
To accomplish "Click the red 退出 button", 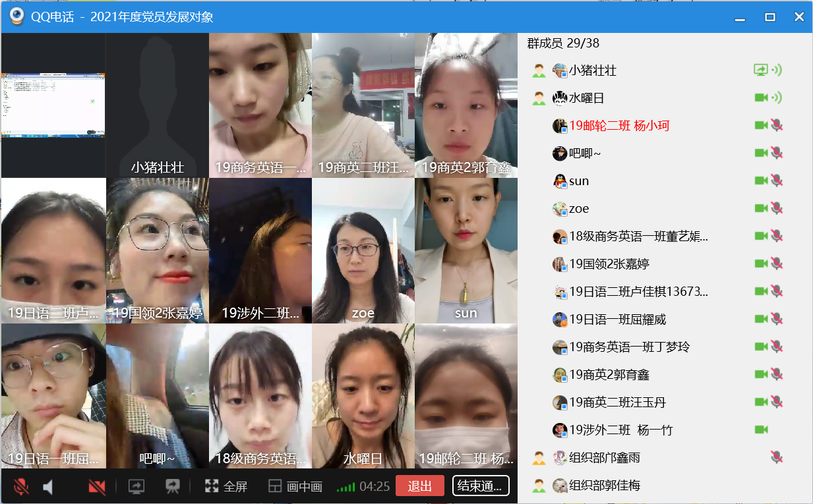I will (420, 486).
